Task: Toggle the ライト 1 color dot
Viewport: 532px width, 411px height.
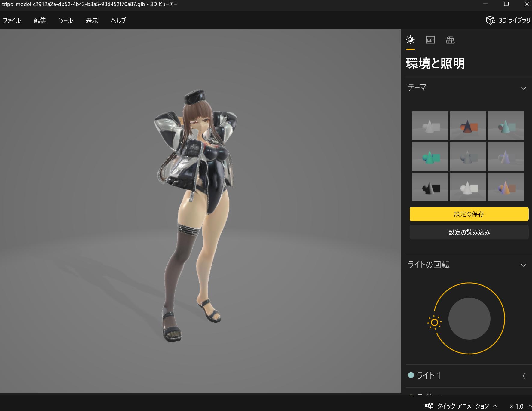Action: [411, 375]
